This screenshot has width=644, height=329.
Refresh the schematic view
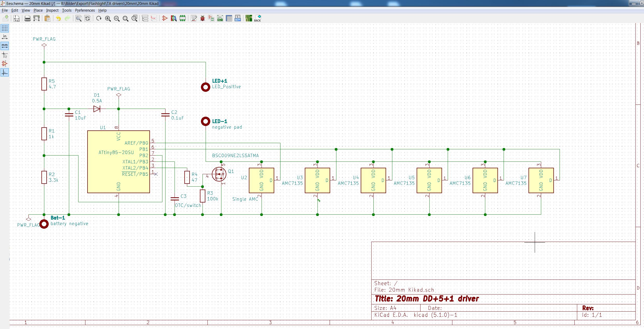(x=99, y=18)
